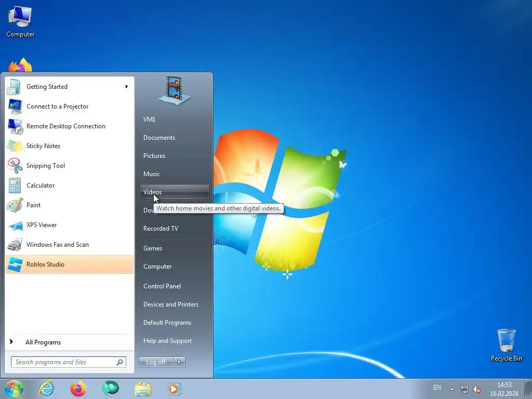Viewport: 532px width, 399px height.
Task: Click the Paint palette icon
Action: pos(15,205)
